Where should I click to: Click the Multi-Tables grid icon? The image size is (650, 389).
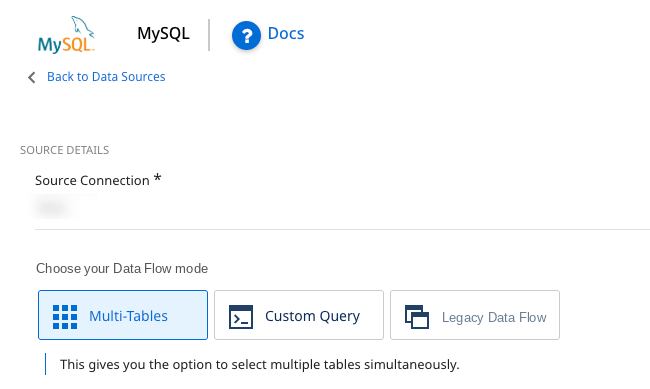click(x=65, y=317)
